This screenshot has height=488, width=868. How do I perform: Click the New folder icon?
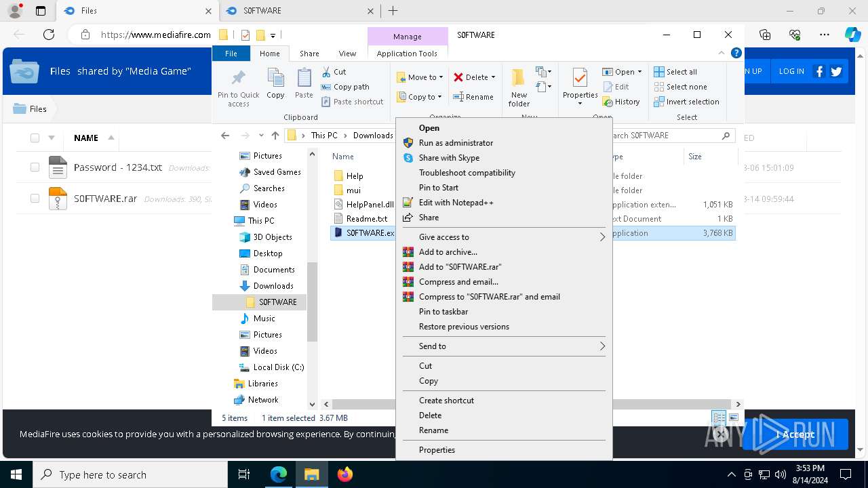tap(519, 79)
